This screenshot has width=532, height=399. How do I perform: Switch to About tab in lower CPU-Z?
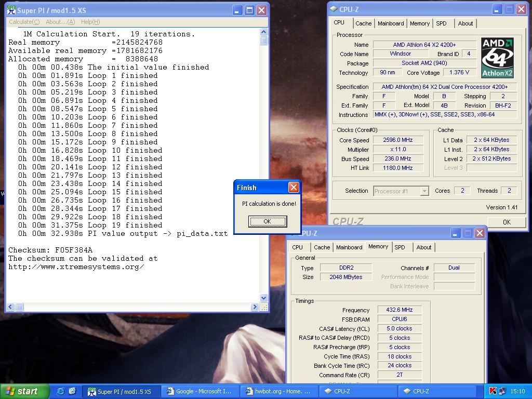click(x=424, y=247)
